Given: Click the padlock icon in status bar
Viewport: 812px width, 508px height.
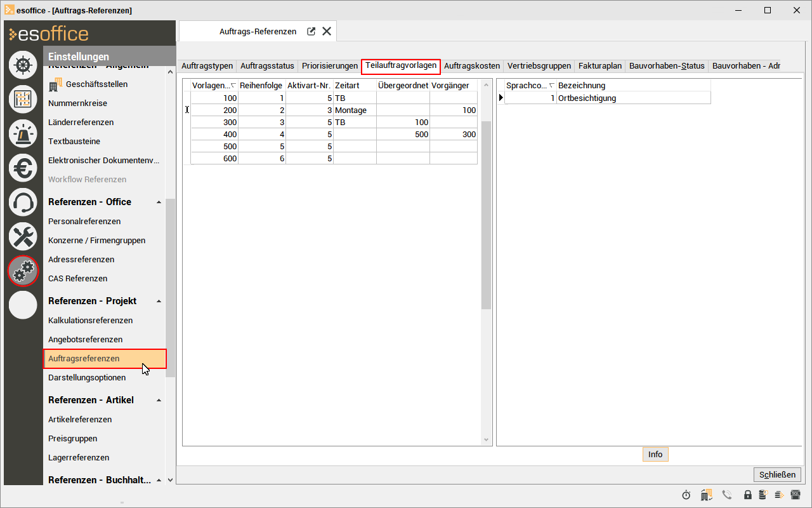Looking at the screenshot, I should (x=748, y=495).
